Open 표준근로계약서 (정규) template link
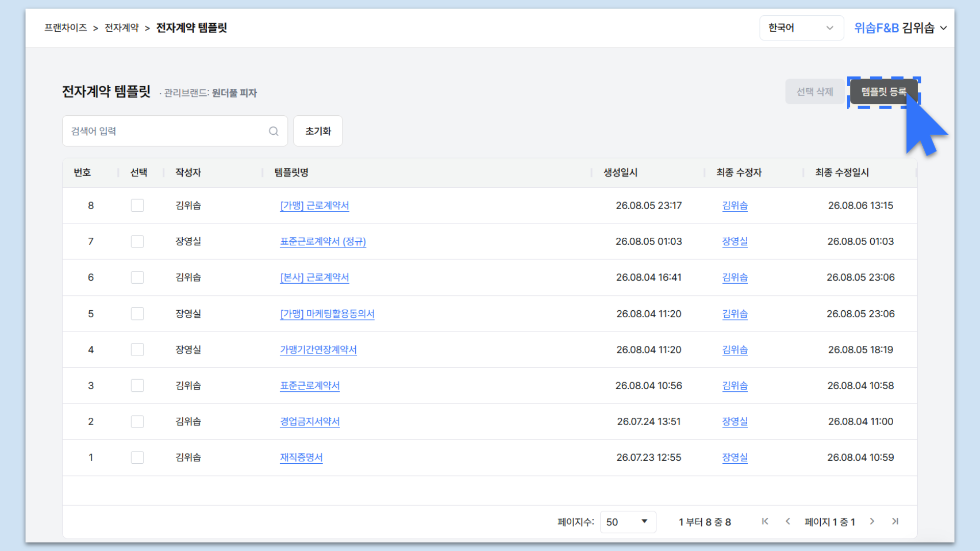Image resolution: width=980 pixels, height=551 pixels. click(x=323, y=241)
